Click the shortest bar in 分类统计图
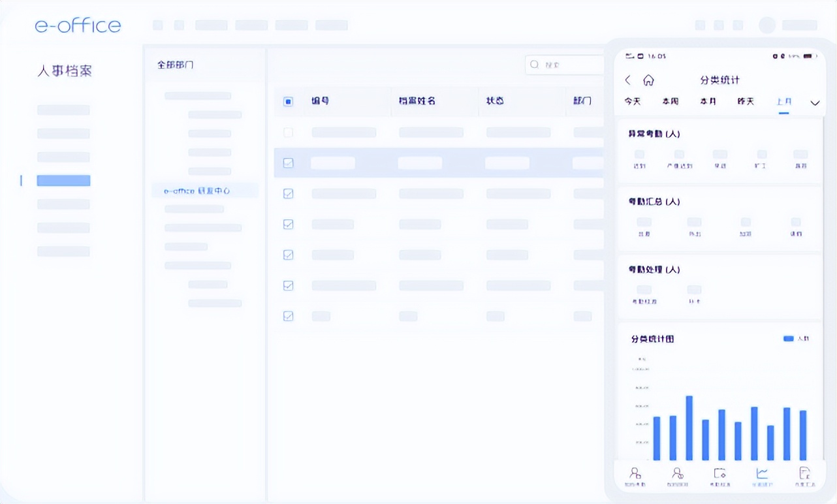Viewport: 837px width, 504px height. pyautogui.click(x=770, y=443)
